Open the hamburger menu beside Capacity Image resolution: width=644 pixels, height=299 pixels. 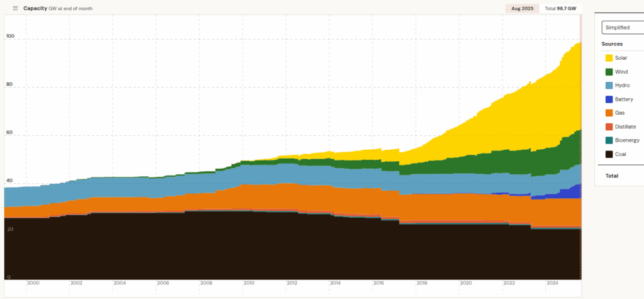click(15, 8)
